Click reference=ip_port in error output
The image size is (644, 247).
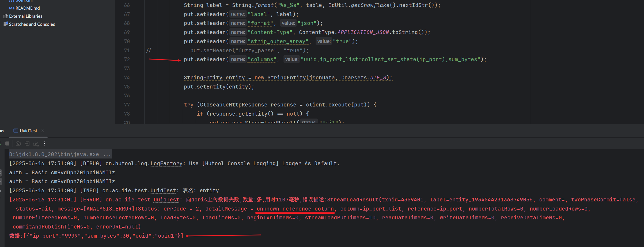435,209
